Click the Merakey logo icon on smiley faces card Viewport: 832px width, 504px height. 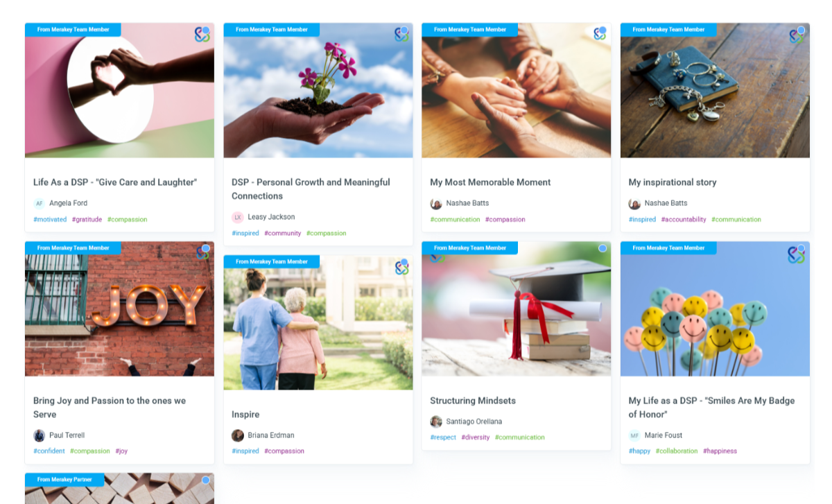pyautogui.click(x=796, y=254)
